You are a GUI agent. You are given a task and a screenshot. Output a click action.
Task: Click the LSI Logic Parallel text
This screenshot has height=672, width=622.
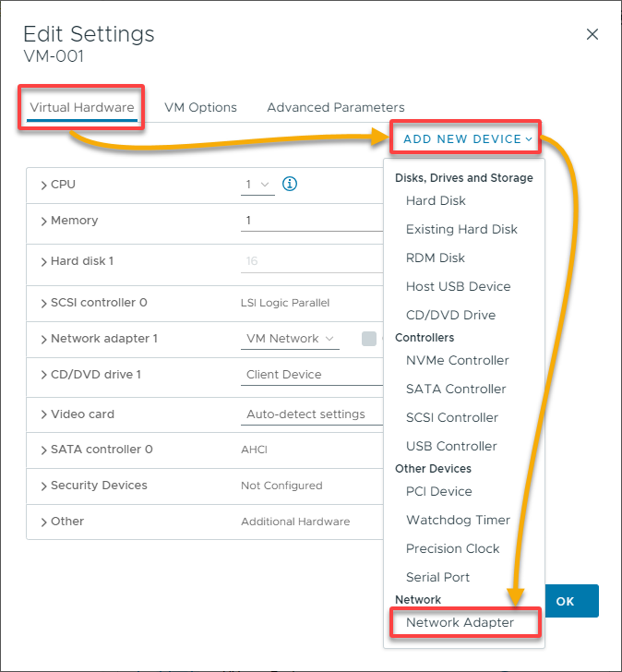point(285,303)
